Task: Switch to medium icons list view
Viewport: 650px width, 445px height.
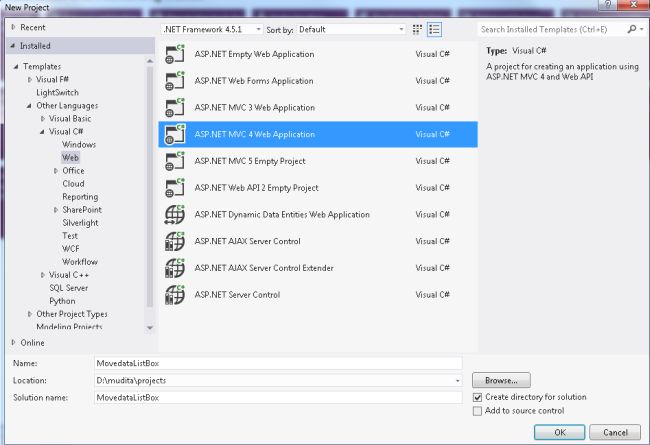Action: pos(434,29)
